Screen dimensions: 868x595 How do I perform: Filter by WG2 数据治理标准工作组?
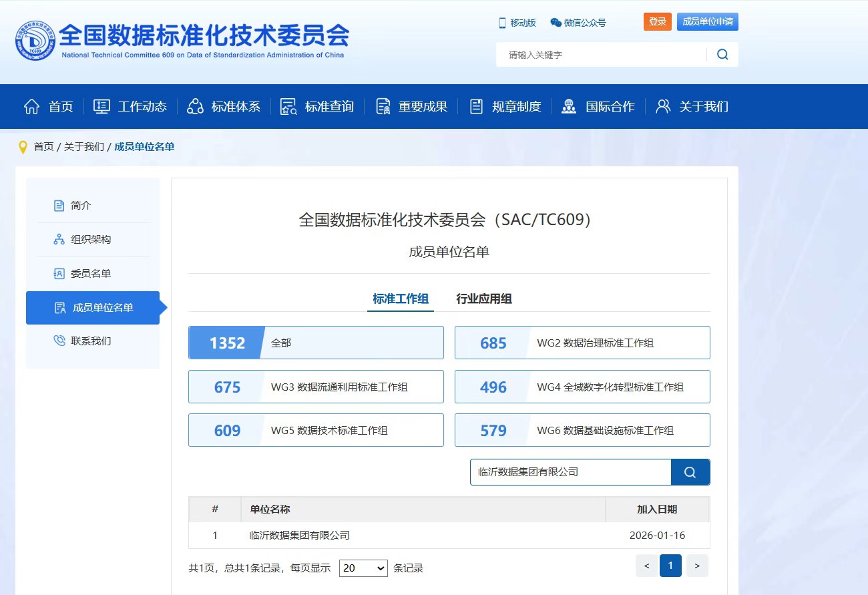pos(582,343)
